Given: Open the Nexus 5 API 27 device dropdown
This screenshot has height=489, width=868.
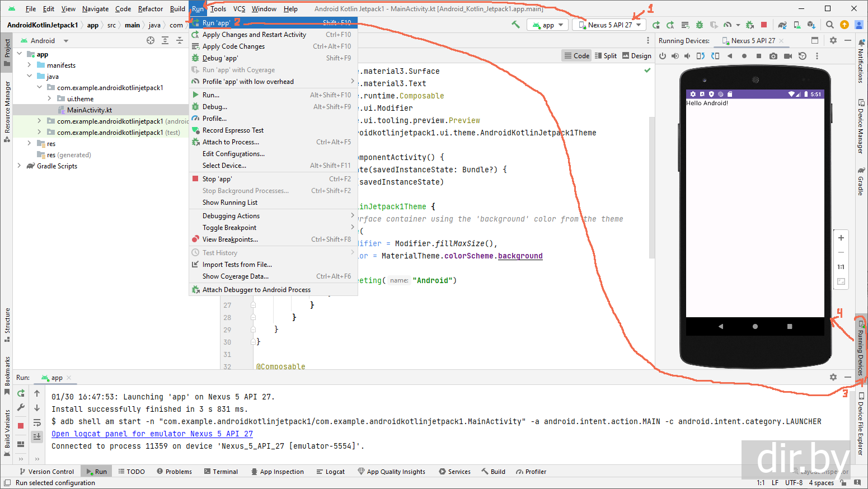Looking at the screenshot, I should [x=609, y=25].
